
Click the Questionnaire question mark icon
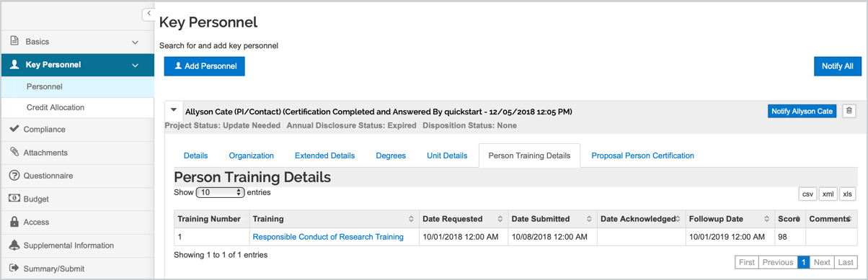click(x=14, y=175)
